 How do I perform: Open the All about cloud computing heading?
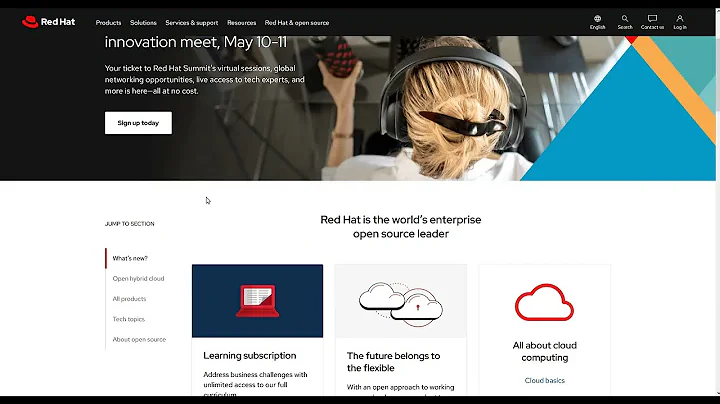545,351
